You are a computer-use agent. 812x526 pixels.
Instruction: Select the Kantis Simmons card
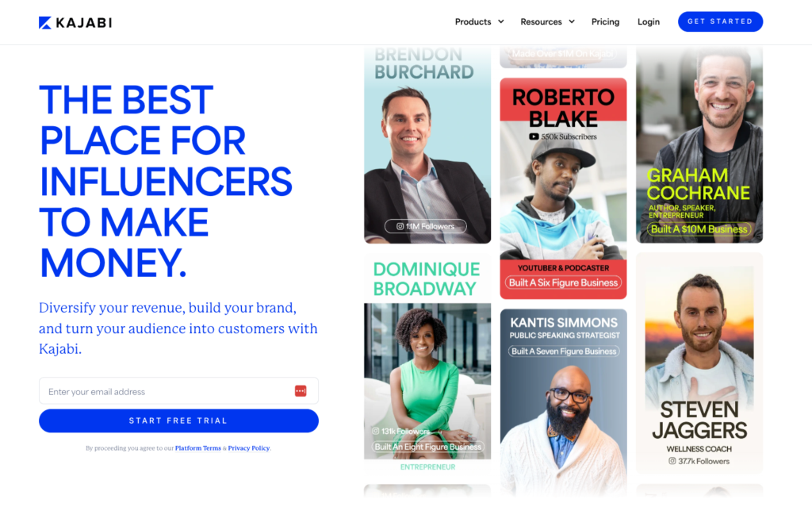564,402
